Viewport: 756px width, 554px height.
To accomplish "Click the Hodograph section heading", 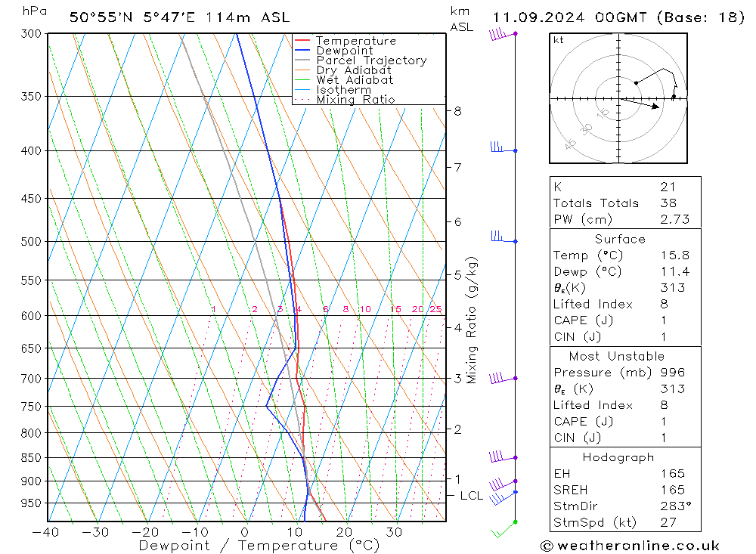I will (x=618, y=457).
